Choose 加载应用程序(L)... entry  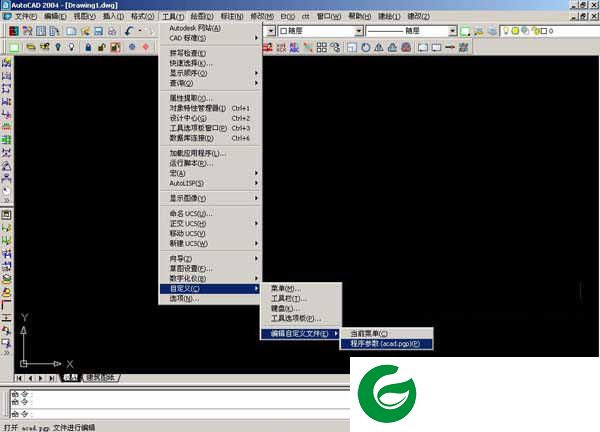coord(210,153)
